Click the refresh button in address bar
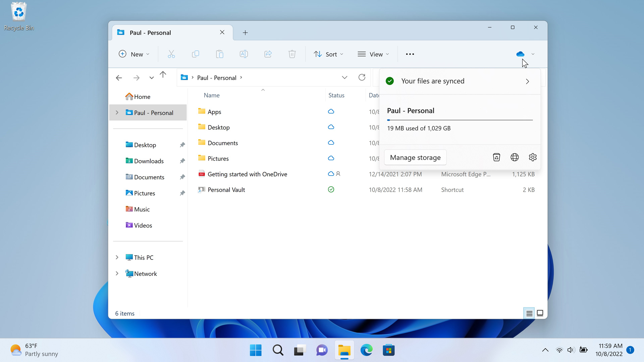 coord(362,77)
